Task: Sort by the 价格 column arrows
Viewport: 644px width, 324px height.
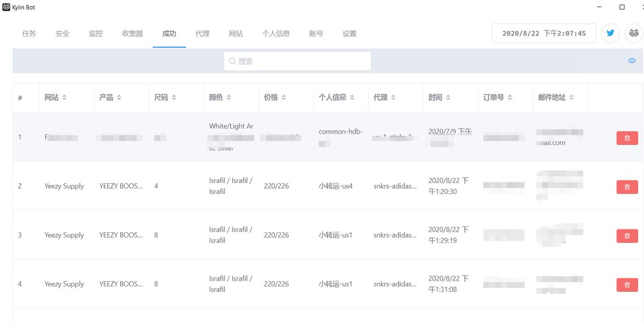Action: [283, 98]
